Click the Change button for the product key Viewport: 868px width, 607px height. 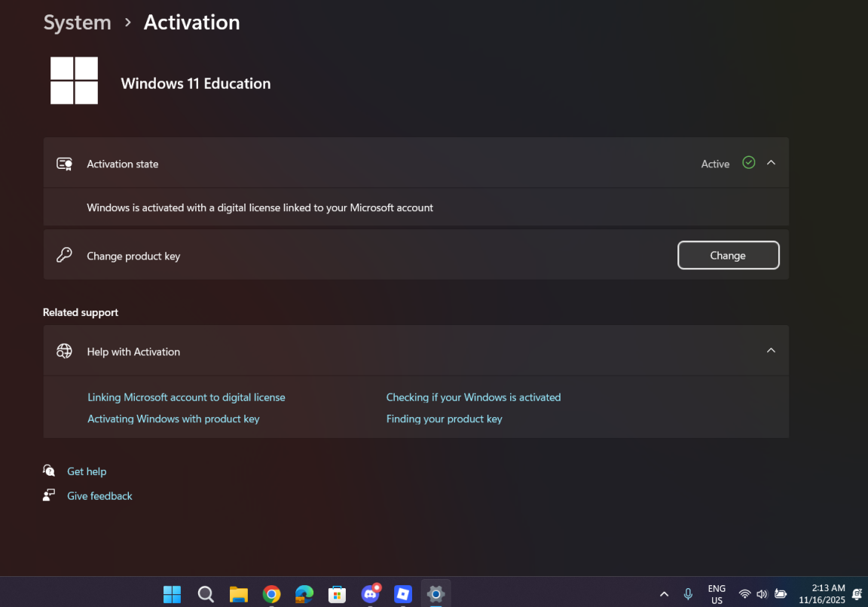728,256
